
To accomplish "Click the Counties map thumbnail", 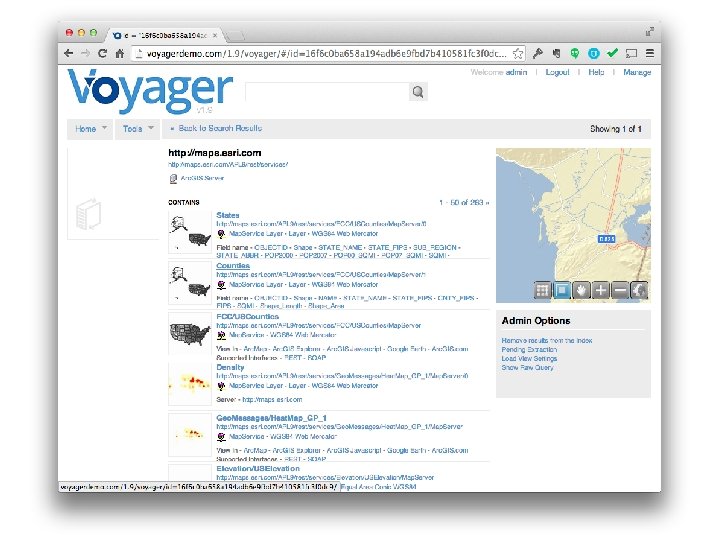I will pos(190,283).
